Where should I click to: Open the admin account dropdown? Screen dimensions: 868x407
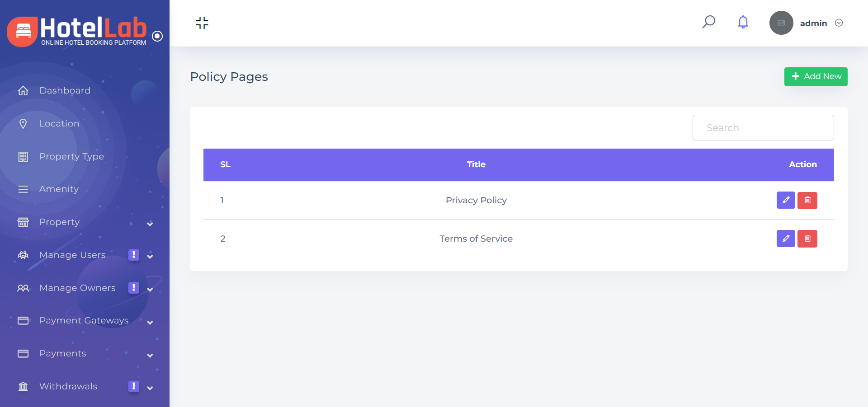pyautogui.click(x=839, y=23)
